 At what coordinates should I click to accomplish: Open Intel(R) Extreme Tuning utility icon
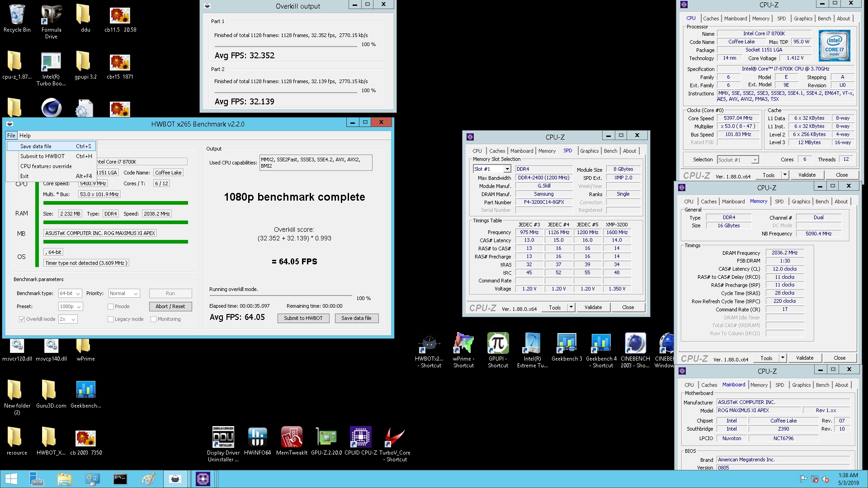[x=532, y=350]
